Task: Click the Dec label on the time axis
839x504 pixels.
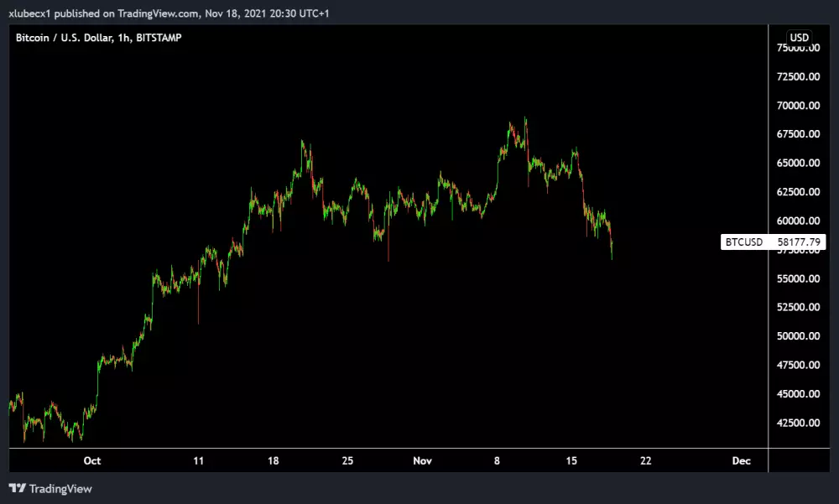Action: [x=739, y=460]
